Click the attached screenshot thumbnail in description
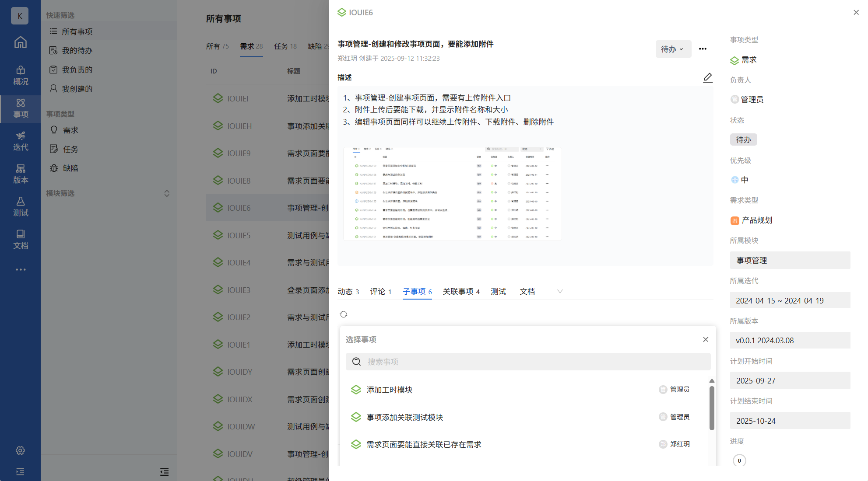The height and width of the screenshot is (481, 868). click(x=452, y=194)
